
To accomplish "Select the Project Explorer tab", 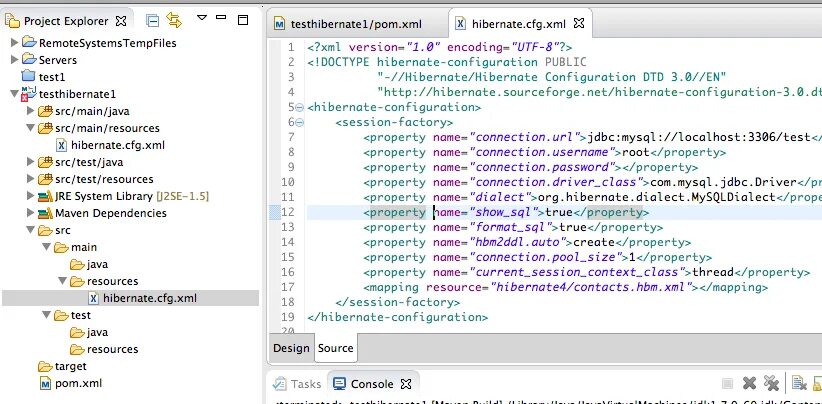I will point(66,21).
